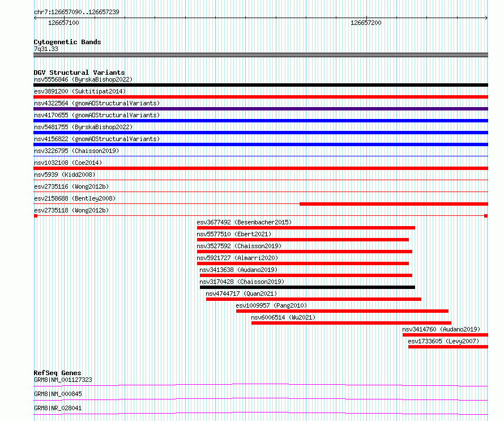The width and height of the screenshot is (504, 421).
Task: Open the esv2158688 (Bentley2008) label
Action: (x=75, y=198)
